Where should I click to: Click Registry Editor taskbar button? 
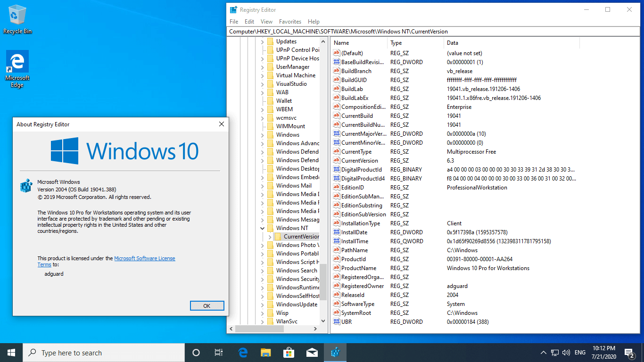335,353
